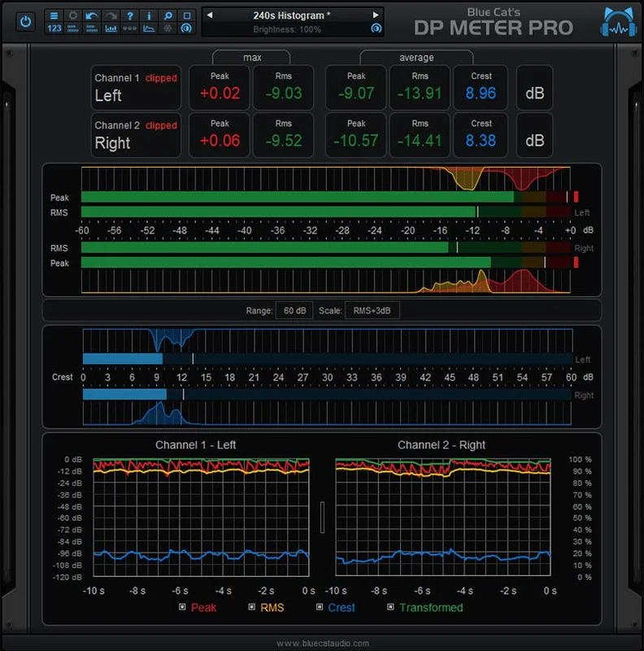Viewport: 644px width, 651px height.
Task: Click the divider handle between channel graphs
Action: click(323, 518)
